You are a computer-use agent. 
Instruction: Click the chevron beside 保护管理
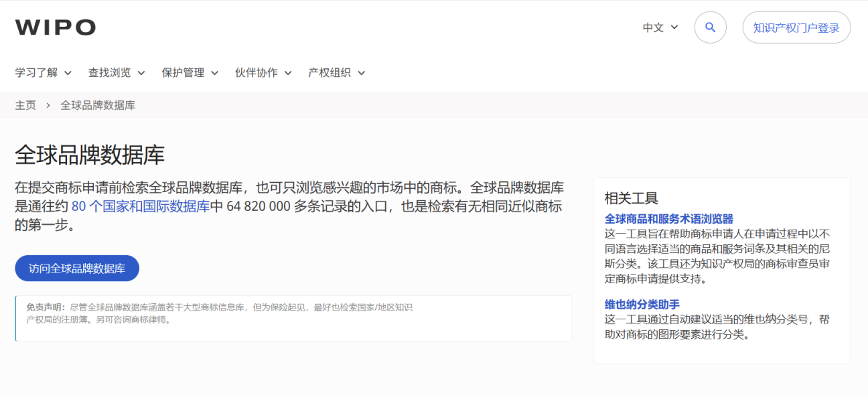pos(215,73)
